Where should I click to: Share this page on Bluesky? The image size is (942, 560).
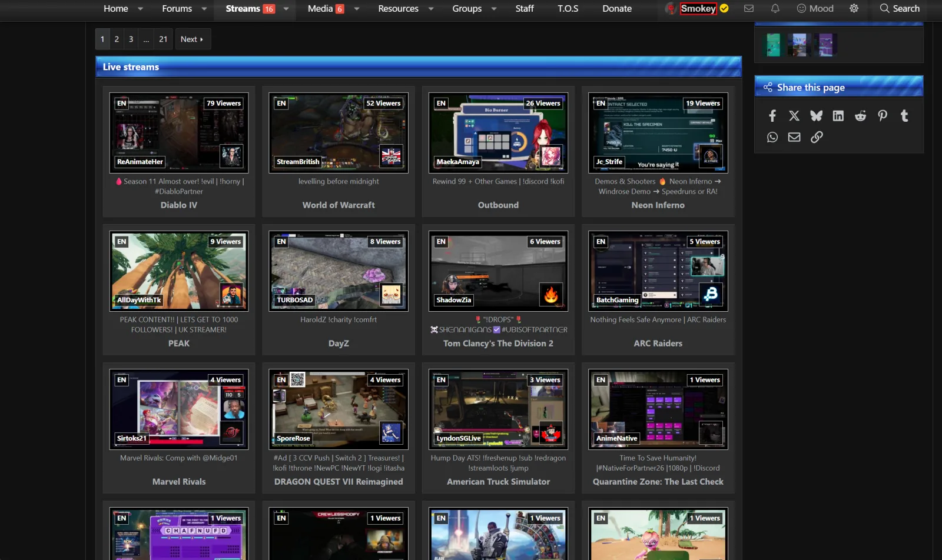tap(816, 116)
